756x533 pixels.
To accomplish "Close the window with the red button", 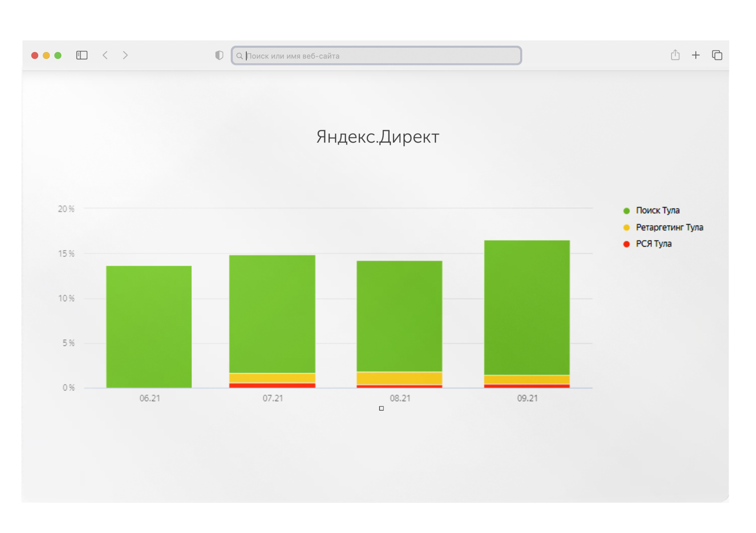I will (35, 55).
